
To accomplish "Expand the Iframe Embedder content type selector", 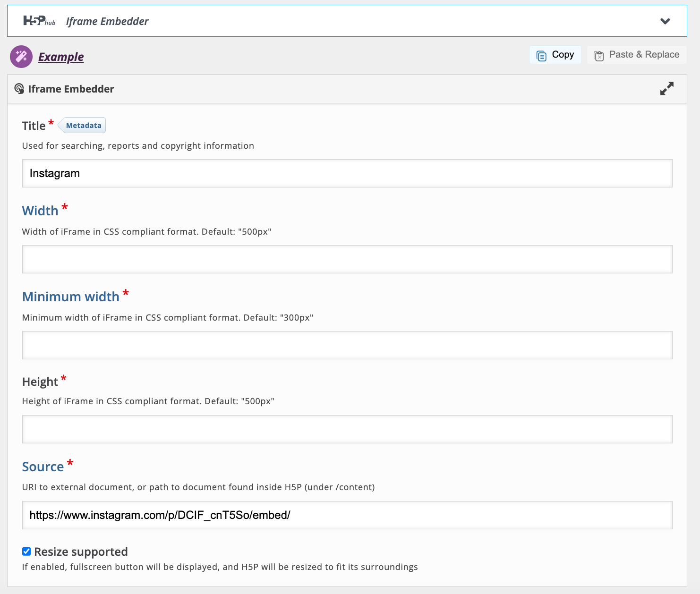I will tap(665, 21).
